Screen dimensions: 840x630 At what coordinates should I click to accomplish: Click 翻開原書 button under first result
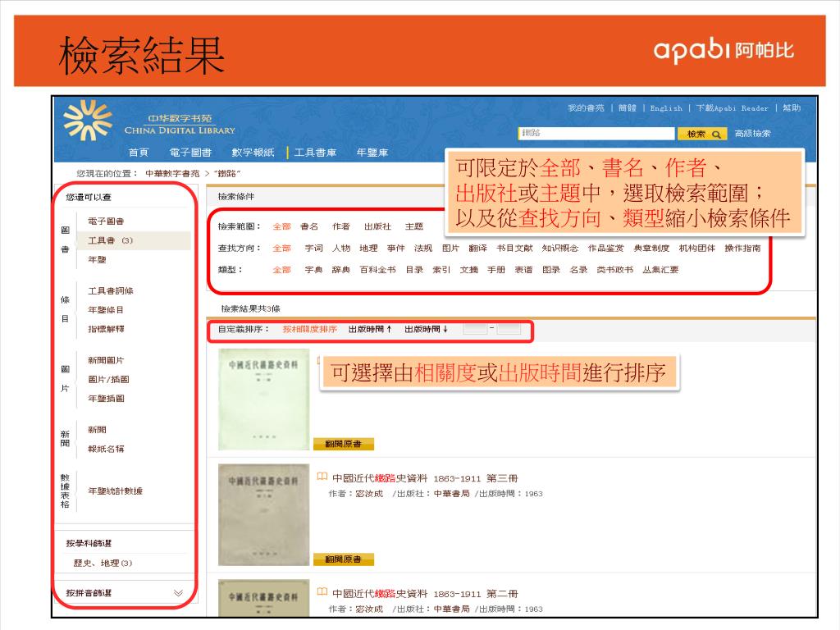[x=344, y=444]
